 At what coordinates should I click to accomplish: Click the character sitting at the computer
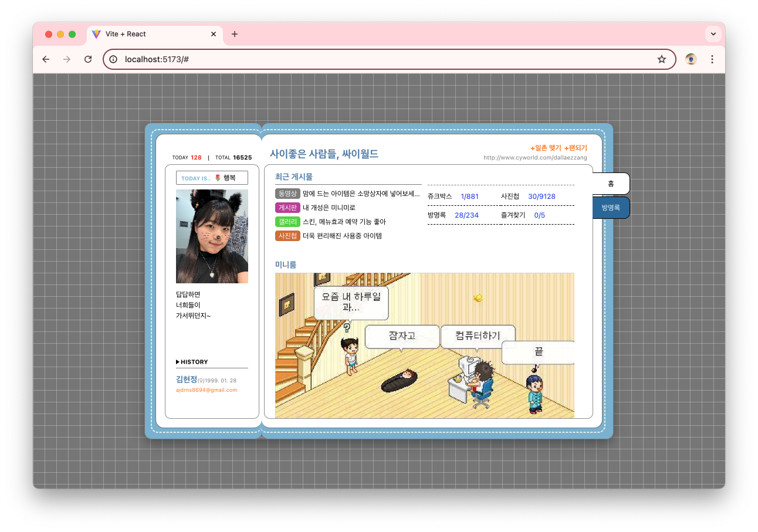[x=482, y=384]
